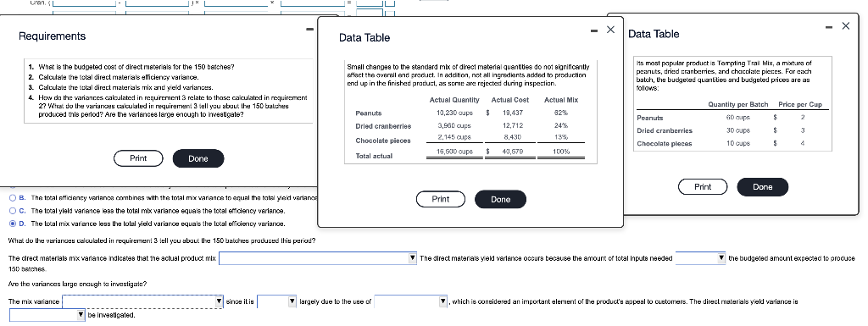Click the Quantity per Batch column header
Screen dimensions: 868x326
point(738,104)
